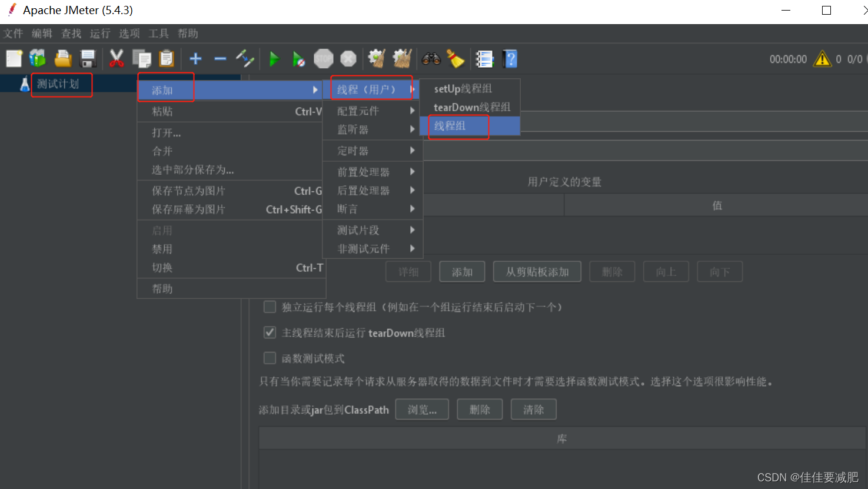Viewport: 868px width, 489px height.
Task: Click 粘贴 in the context menu
Action: pyautogui.click(x=230, y=111)
